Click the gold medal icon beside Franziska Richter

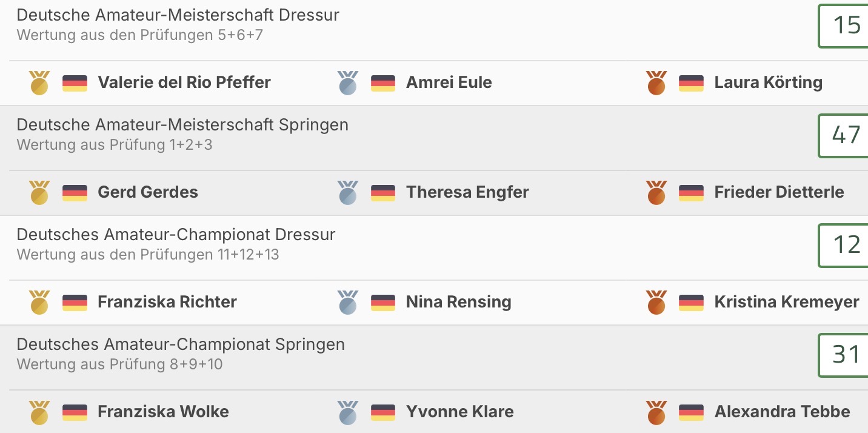point(40,303)
